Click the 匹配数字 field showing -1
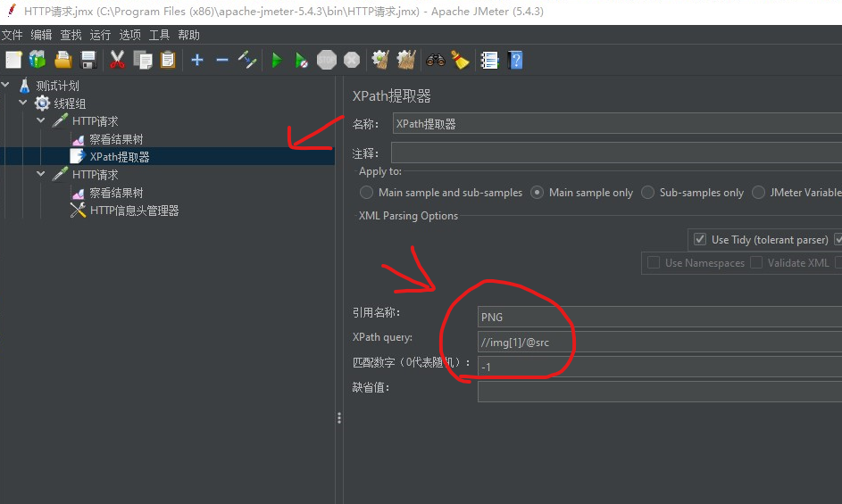Screen dimensions: 842x504 coord(660,367)
